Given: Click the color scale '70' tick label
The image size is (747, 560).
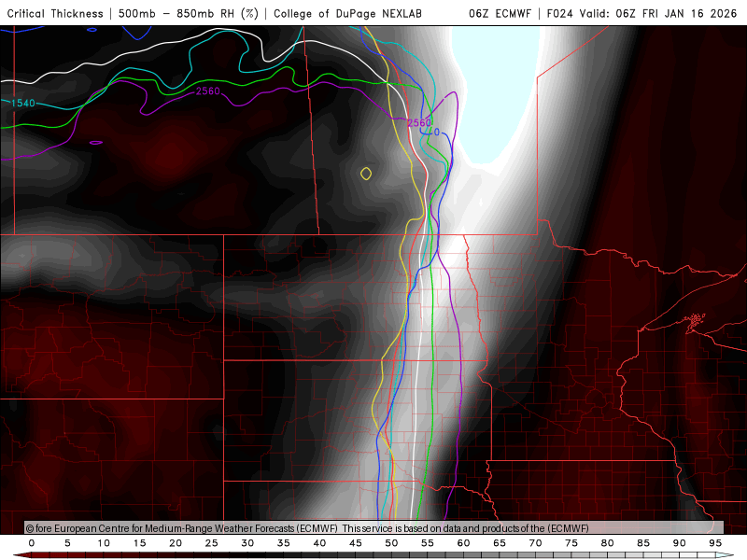Looking at the screenshot, I should click(535, 543).
